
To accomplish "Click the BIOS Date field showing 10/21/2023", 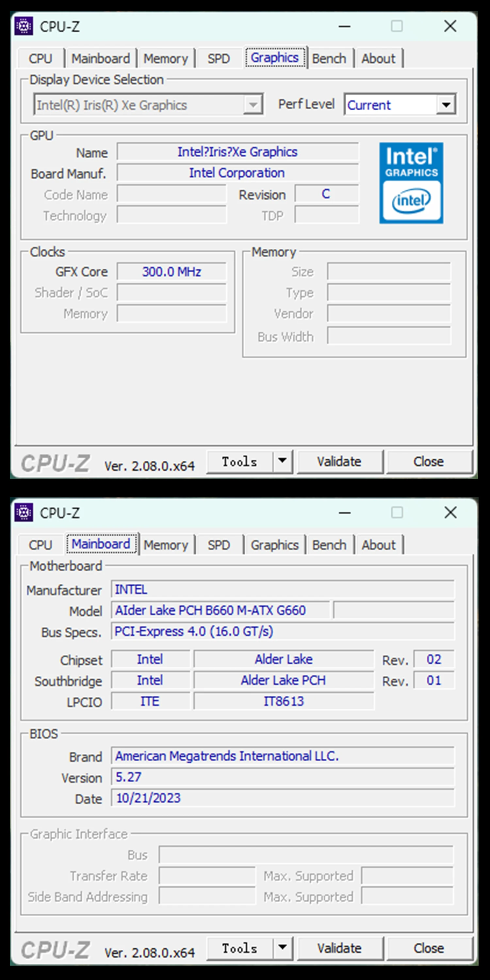I will (x=282, y=798).
